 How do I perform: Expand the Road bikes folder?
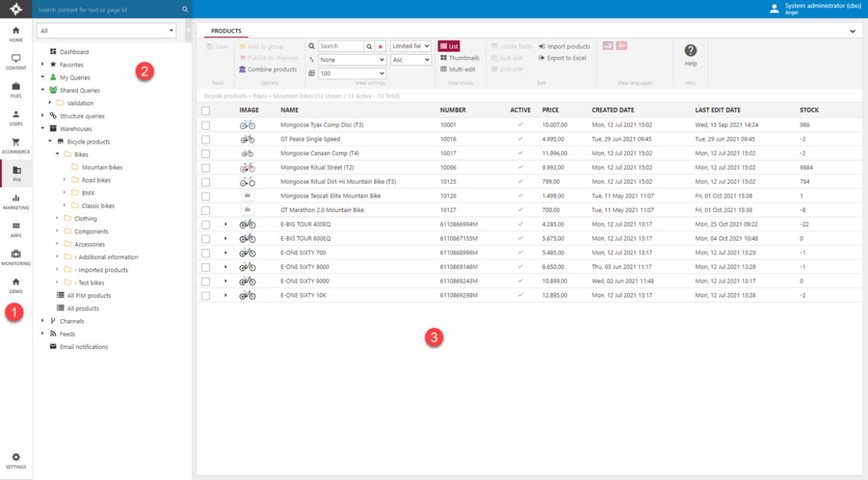(x=65, y=180)
